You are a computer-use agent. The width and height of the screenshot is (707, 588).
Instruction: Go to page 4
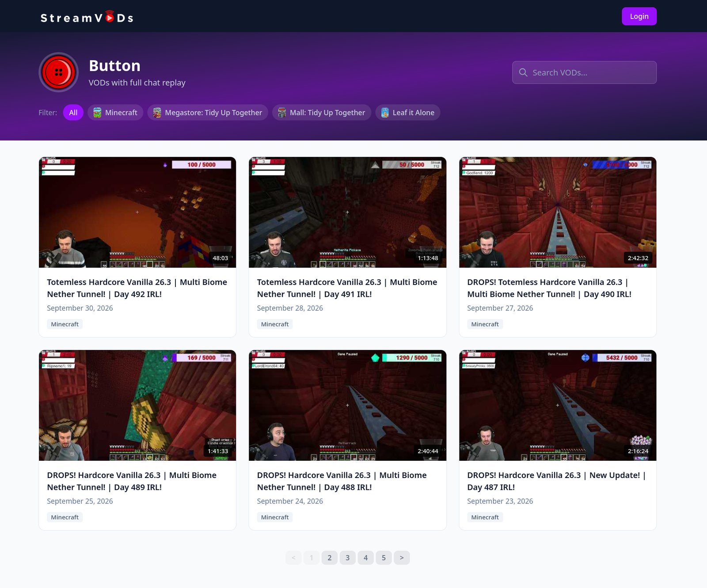tap(366, 558)
